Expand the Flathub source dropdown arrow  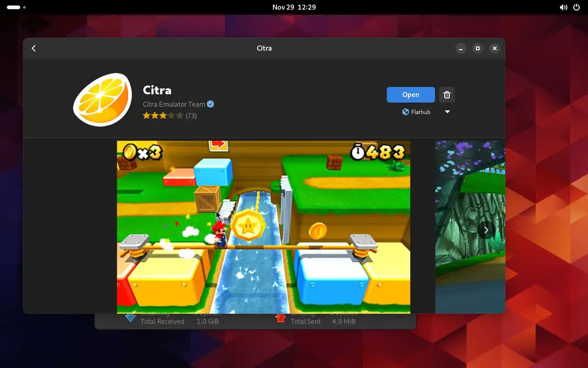pyautogui.click(x=447, y=112)
